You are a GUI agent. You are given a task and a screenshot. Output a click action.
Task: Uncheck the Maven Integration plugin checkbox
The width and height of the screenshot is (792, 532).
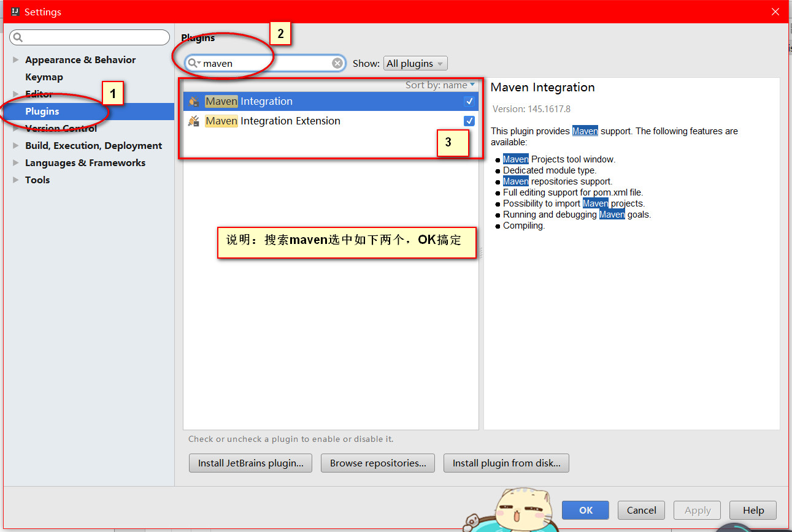(469, 101)
